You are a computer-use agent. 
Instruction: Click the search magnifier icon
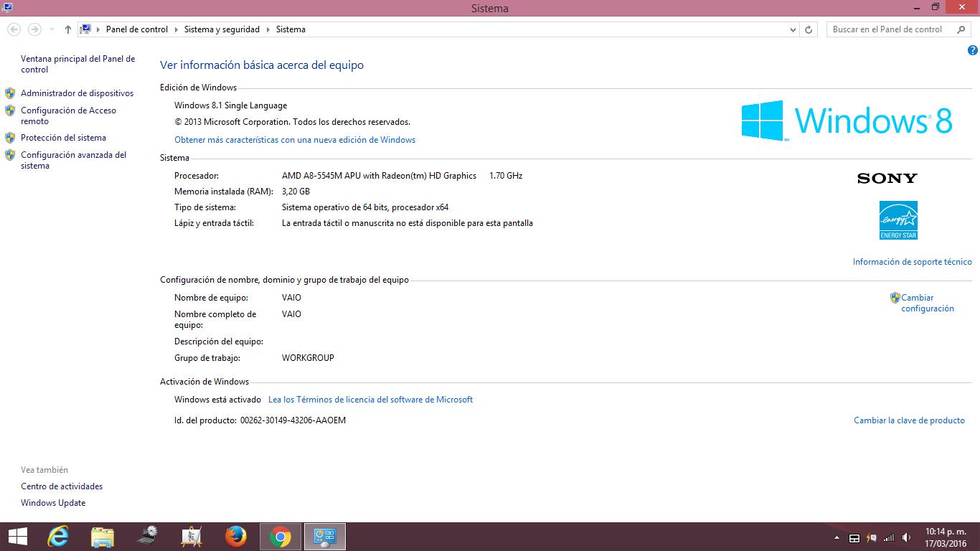point(961,29)
